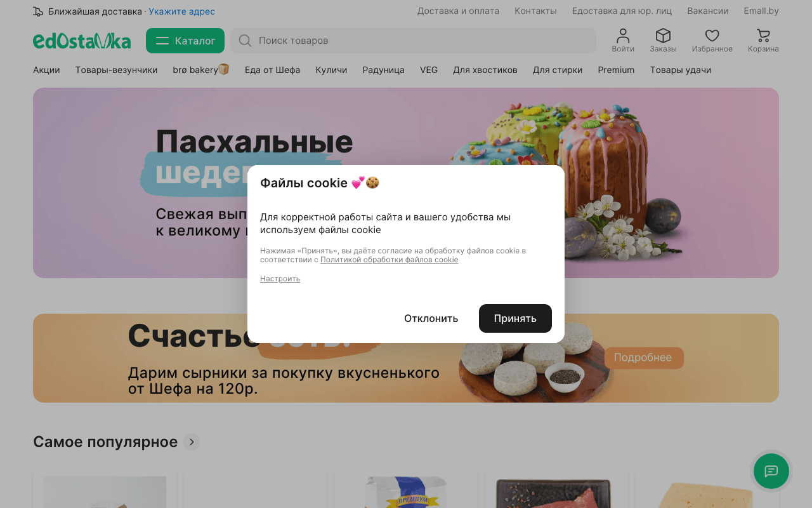The width and height of the screenshot is (812, 508).
Task: Select the VEG category
Action: point(428,70)
